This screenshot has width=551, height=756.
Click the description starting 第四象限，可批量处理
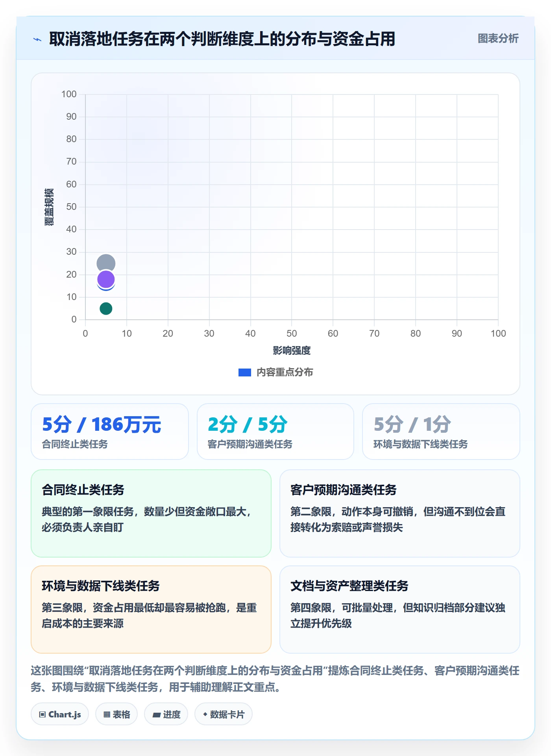coord(398,615)
